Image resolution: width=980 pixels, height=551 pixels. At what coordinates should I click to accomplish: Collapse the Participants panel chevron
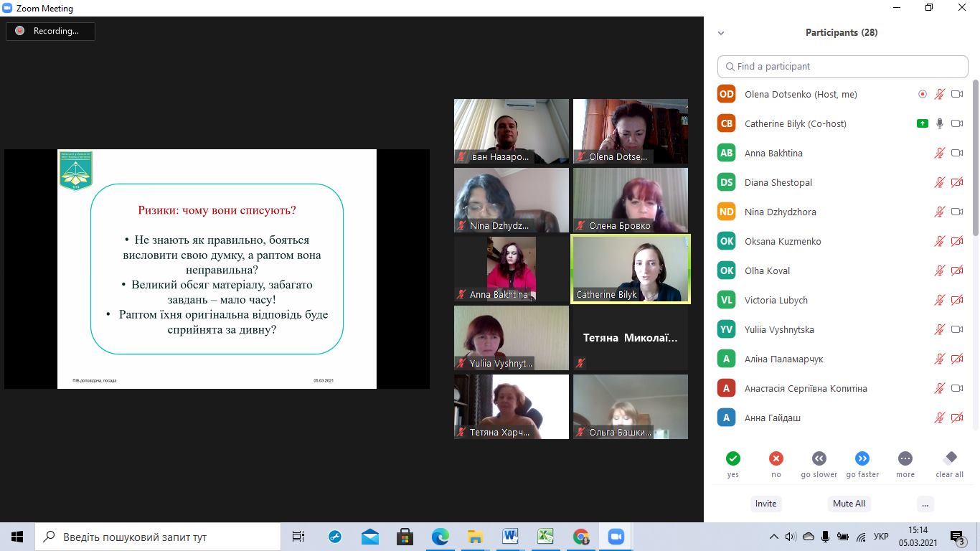721,33
